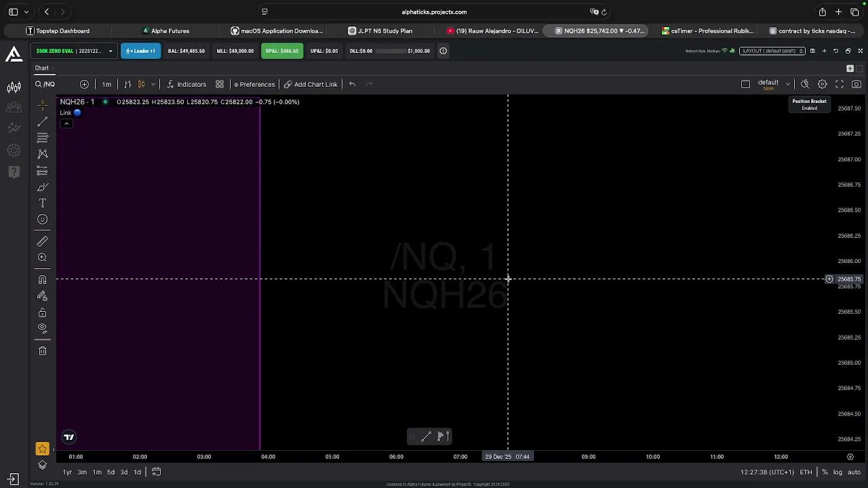
Task: Set the 1d date range
Action: [x=137, y=472]
